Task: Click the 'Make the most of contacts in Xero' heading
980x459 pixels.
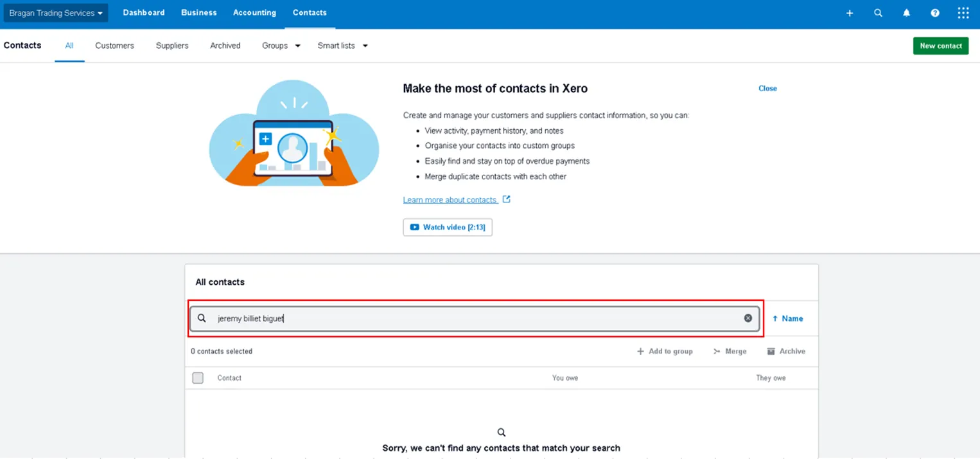Action: [x=495, y=89]
